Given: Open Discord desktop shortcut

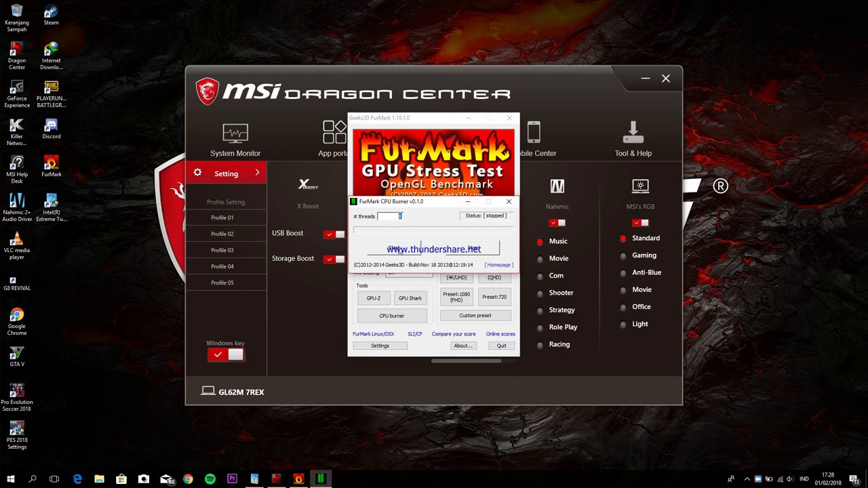Looking at the screenshot, I should tap(51, 129).
